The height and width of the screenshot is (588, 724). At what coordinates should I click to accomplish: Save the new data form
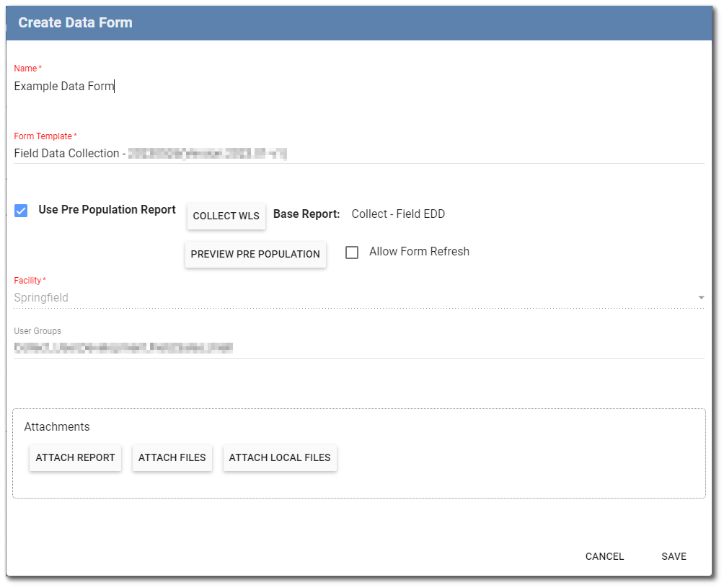coord(673,556)
